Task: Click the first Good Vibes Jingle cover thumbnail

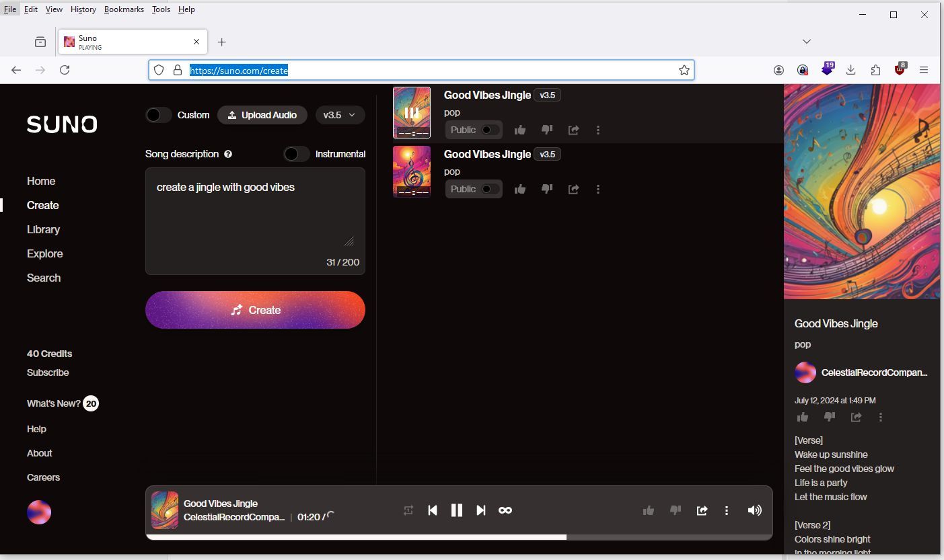Action: point(412,112)
